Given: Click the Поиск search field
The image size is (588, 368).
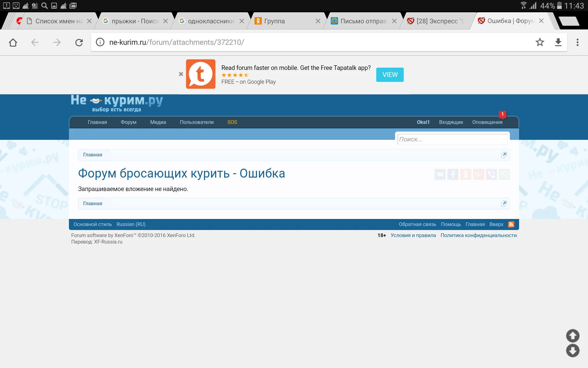Looking at the screenshot, I should coord(452,139).
